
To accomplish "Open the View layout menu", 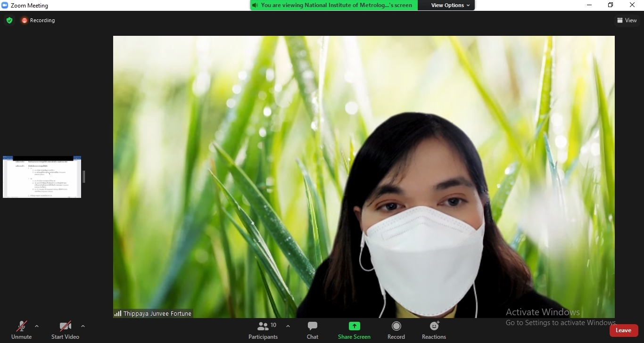I will tap(627, 20).
